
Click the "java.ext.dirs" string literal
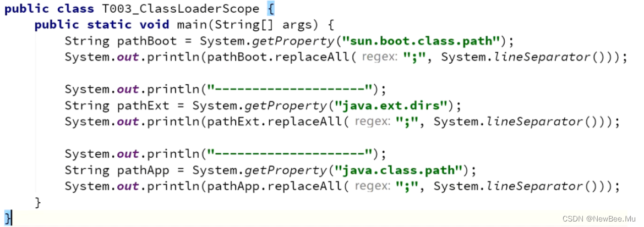pos(391,106)
